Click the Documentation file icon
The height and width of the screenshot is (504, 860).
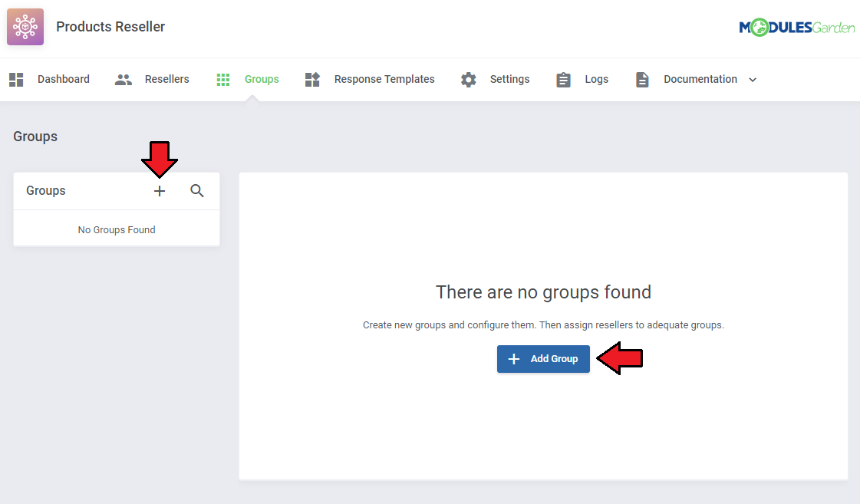tap(642, 80)
